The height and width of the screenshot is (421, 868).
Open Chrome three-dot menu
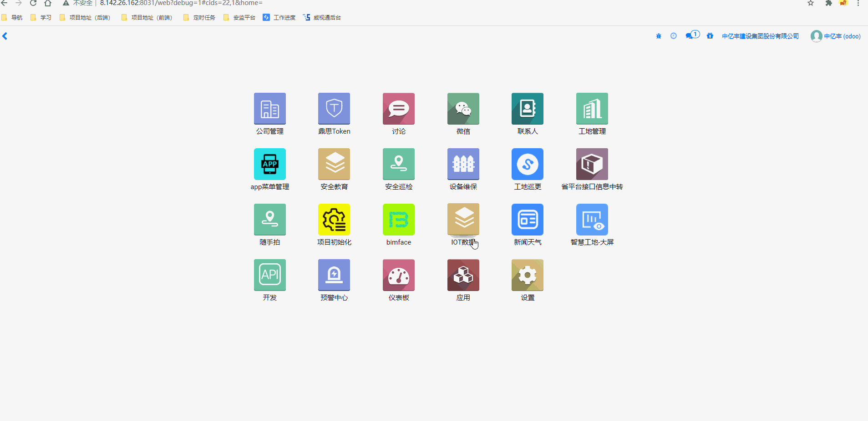click(858, 3)
